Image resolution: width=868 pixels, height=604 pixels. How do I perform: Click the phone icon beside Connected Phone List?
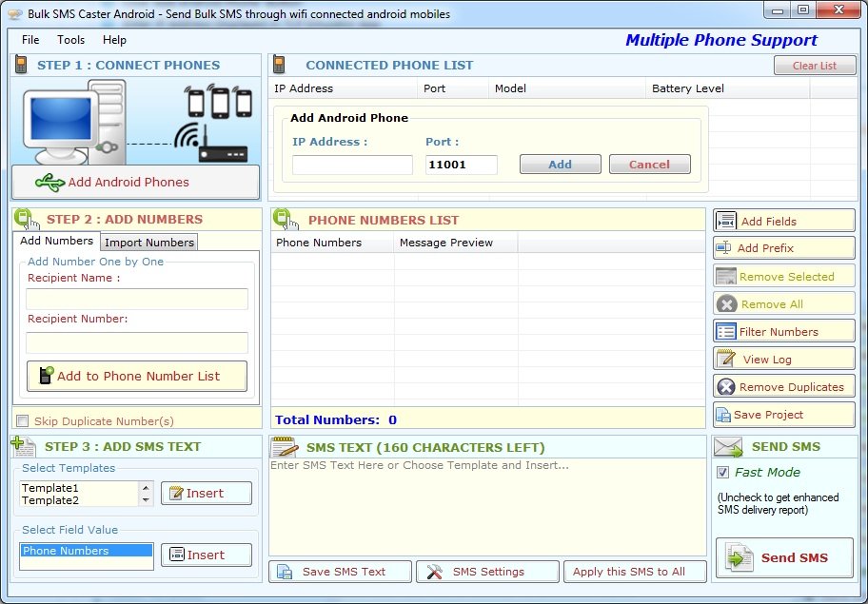[x=279, y=65]
